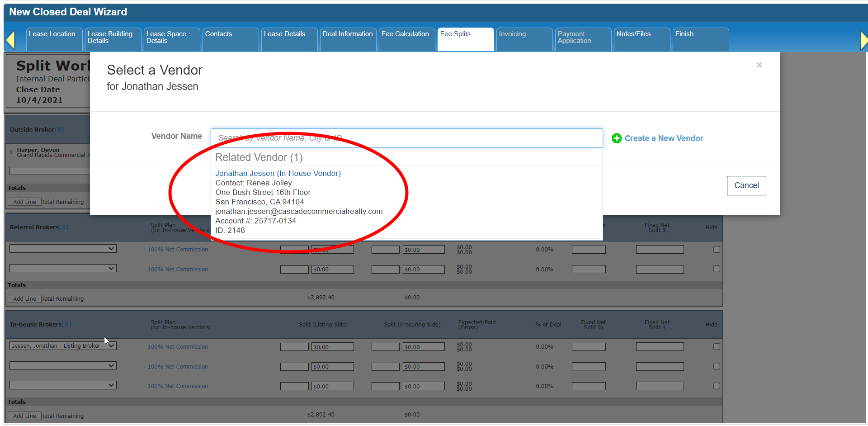This screenshot has height=426, width=868.
Task: Click the [X] next to In-house Brokers
Action: pos(66,325)
